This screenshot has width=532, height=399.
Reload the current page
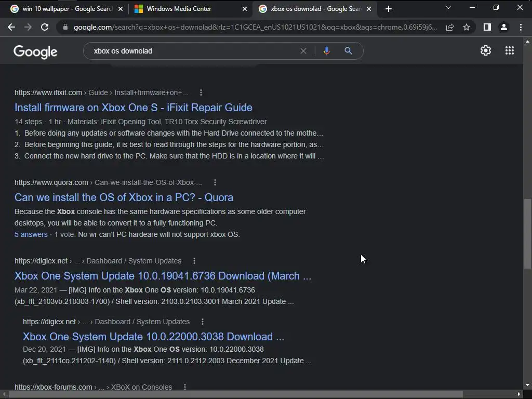coord(45,27)
